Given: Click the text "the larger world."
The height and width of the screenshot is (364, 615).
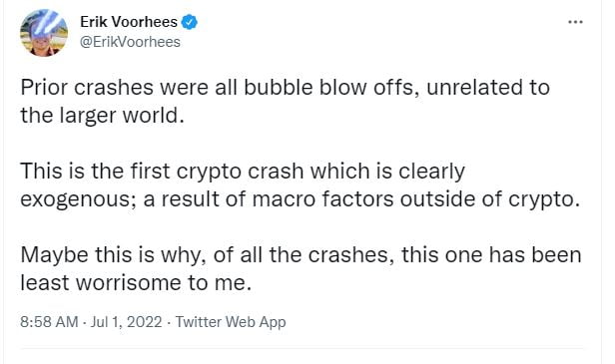Looking at the screenshot, I should pos(103,116).
